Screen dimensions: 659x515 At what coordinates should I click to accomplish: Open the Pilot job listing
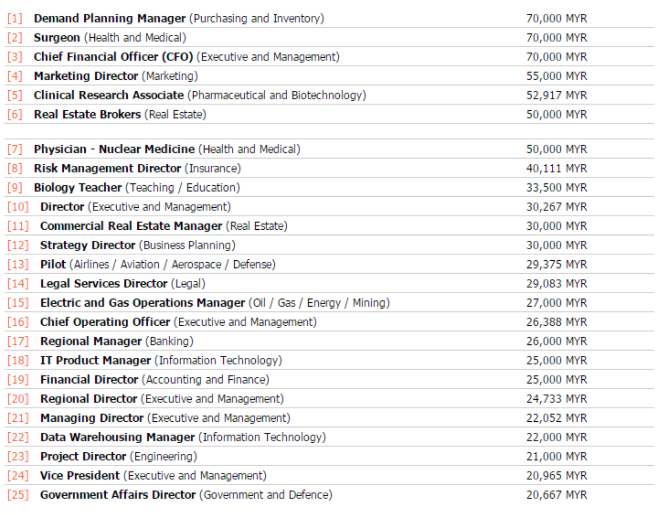click(53, 264)
